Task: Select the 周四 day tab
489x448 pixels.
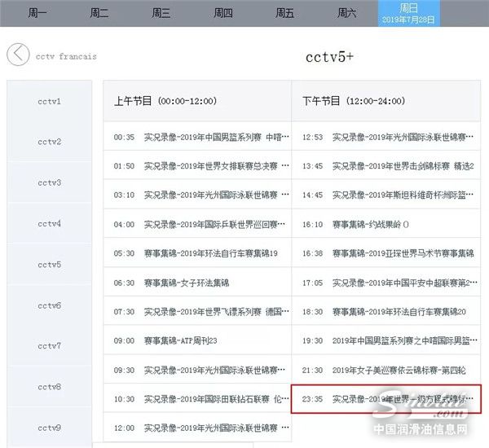Action: (222, 13)
